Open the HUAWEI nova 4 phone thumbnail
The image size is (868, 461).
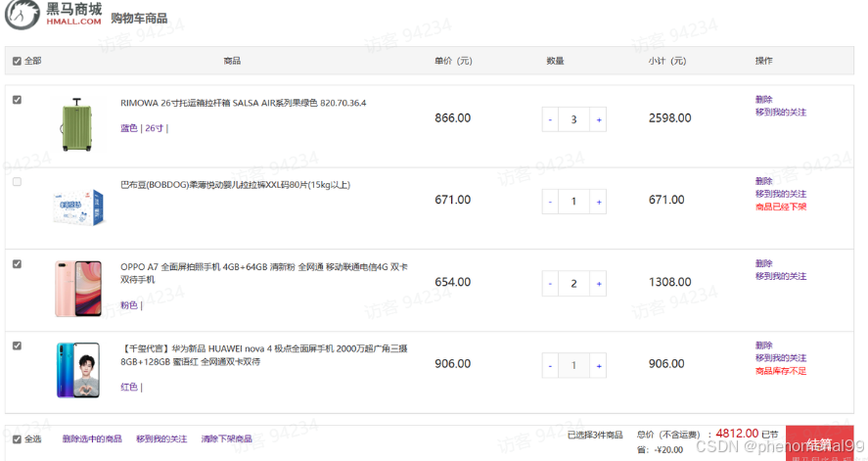tap(78, 370)
